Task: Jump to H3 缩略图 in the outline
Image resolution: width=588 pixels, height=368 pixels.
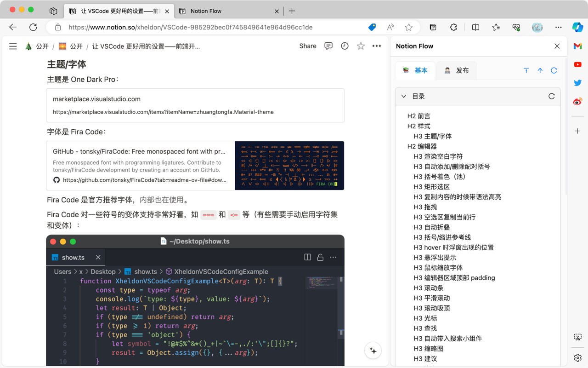Action: tap(429, 349)
